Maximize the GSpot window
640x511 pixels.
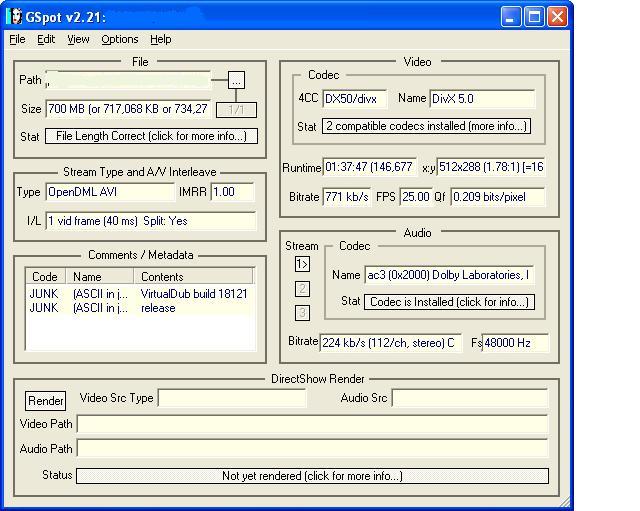click(534, 17)
